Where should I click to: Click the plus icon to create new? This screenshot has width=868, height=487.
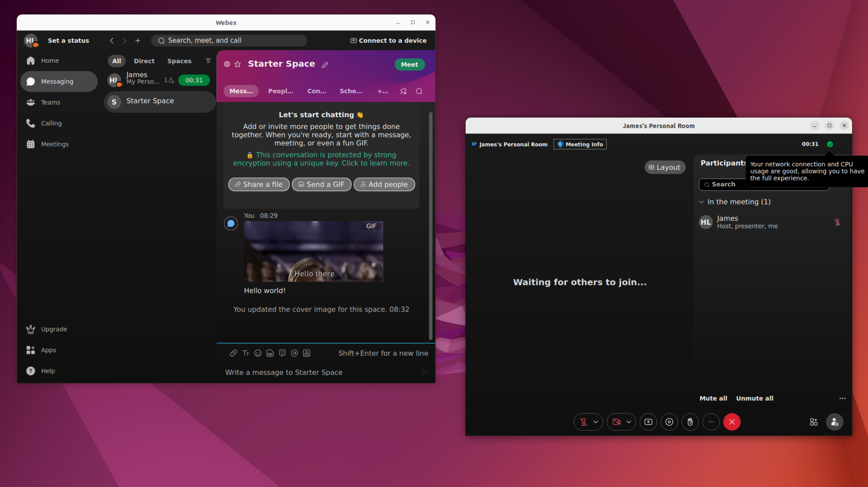(138, 41)
